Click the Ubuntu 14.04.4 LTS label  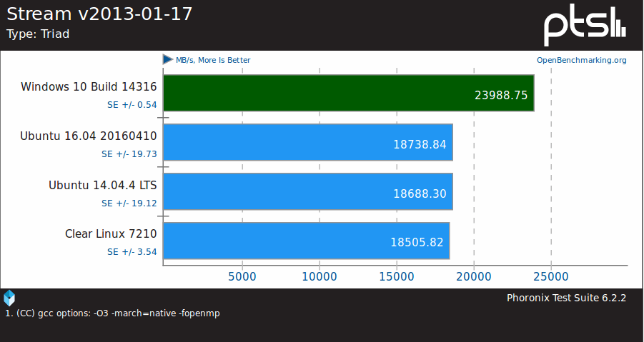point(103,186)
